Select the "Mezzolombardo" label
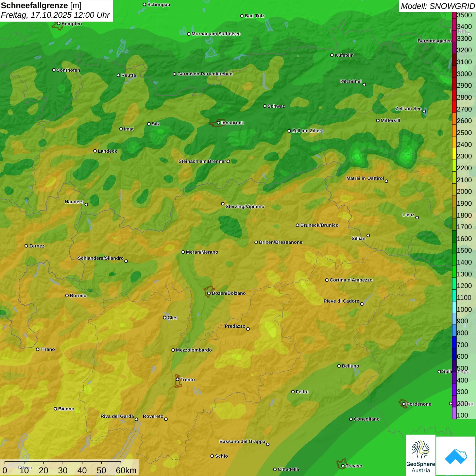The height and width of the screenshot is (476, 476). pyautogui.click(x=194, y=350)
